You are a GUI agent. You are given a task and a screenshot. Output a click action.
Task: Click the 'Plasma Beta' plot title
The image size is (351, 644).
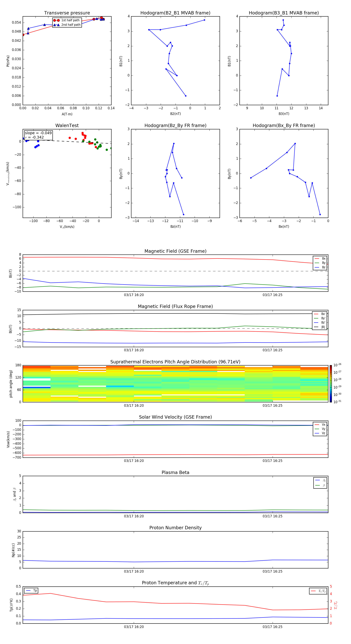pos(175,472)
